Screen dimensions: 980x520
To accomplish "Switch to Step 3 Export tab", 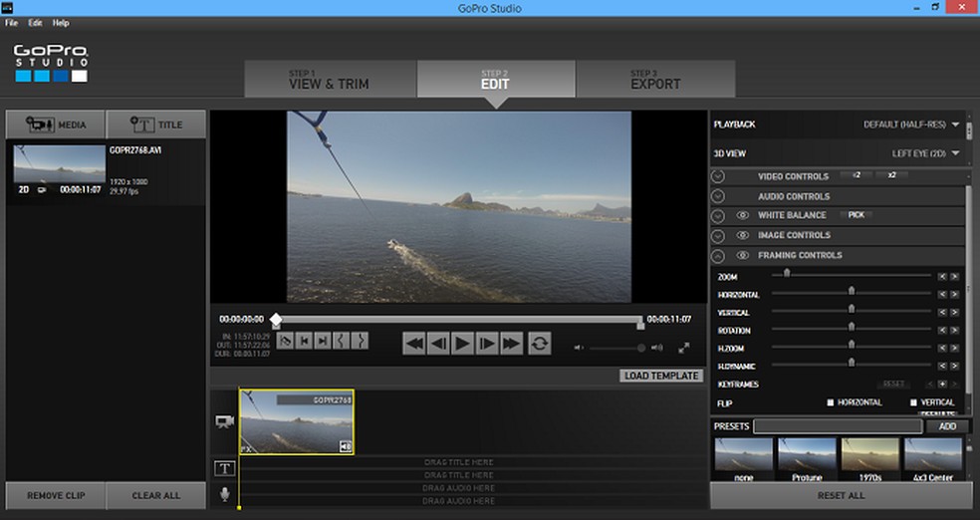I will click(x=655, y=80).
